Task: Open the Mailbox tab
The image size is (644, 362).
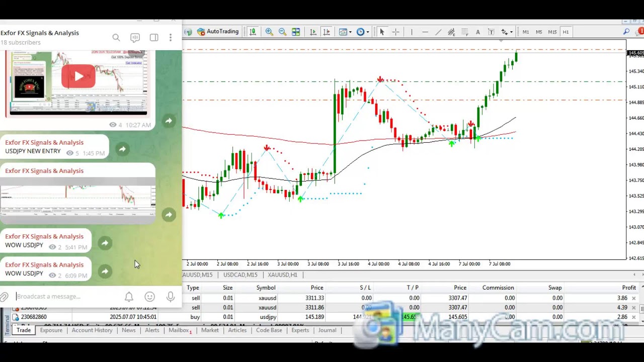Action: (x=180, y=330)
